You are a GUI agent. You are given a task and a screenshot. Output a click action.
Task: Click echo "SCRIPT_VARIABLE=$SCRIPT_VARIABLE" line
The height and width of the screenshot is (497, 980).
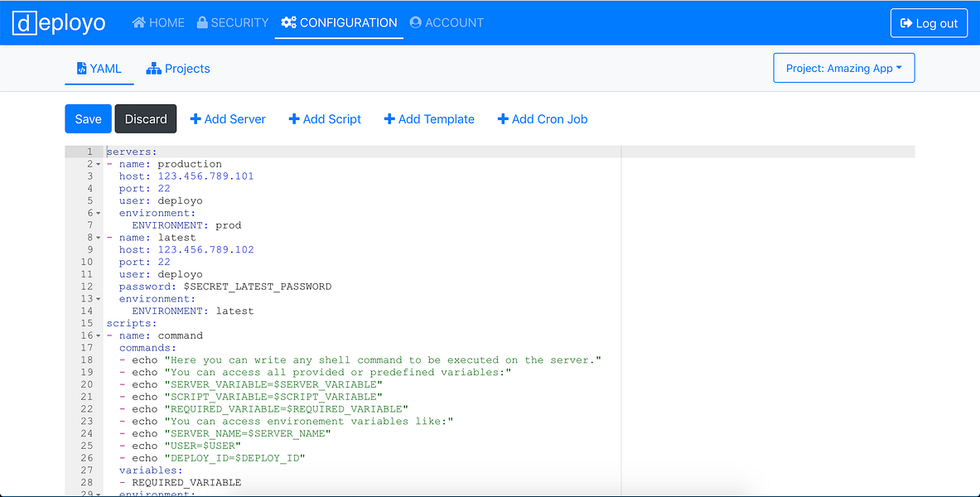tap(251, 396)
